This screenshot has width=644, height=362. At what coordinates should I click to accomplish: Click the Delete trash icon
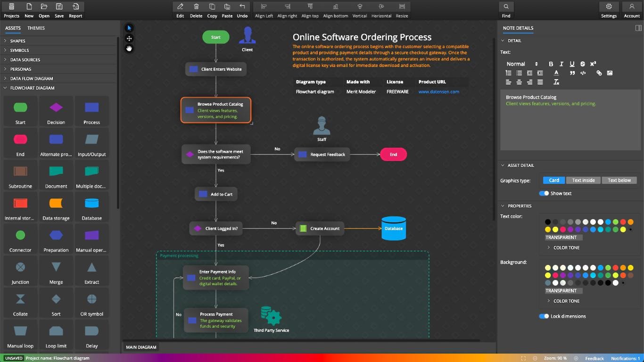(196, 7)
